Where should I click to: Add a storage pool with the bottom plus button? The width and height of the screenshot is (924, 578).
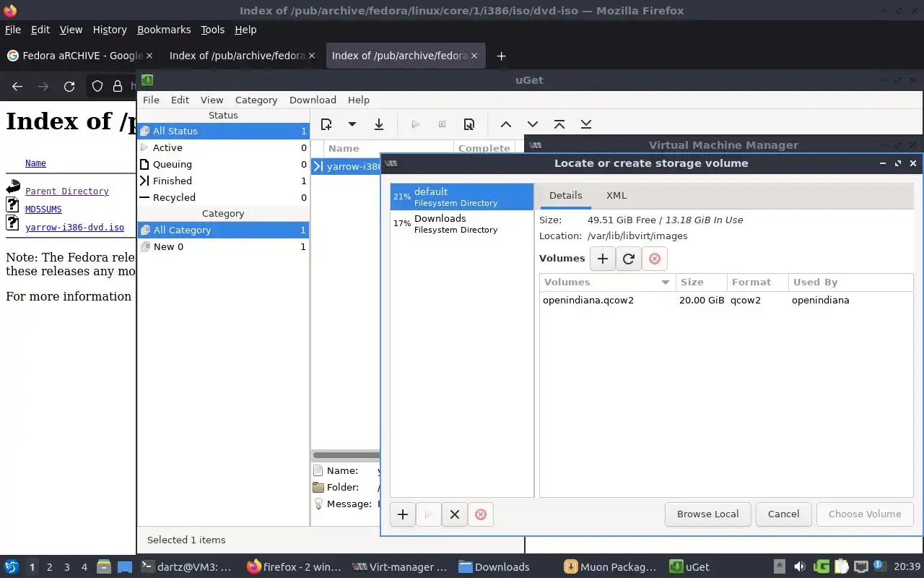(x=403, y=514)
